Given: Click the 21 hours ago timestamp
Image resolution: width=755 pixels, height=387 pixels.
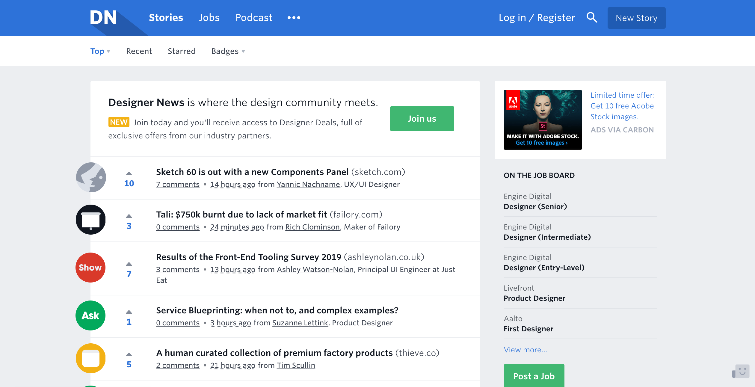Looking at the screenshot, I should click(233, 365).
